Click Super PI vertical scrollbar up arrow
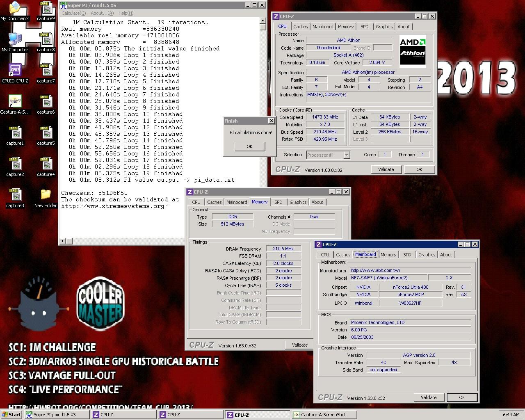The width and height of the screenshot is (525, 420). 263,21
